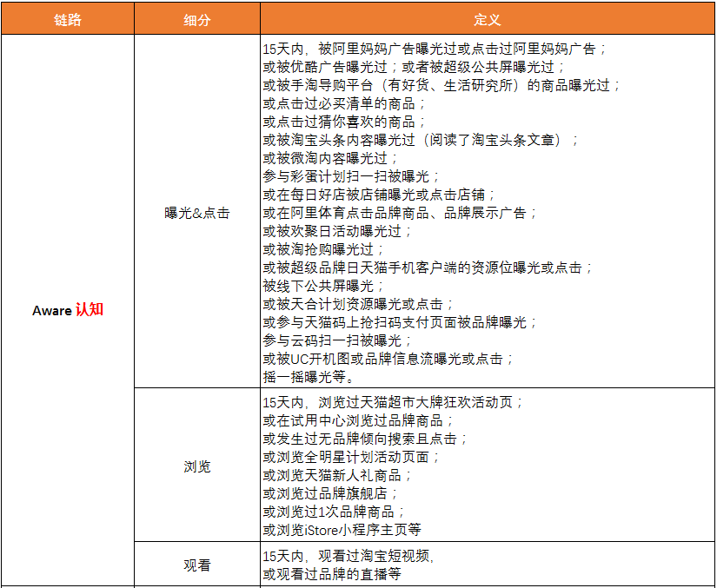Click line 或被优酷广告曝光过
Screen dimensions: 717x588
click(x=414, y=67)
